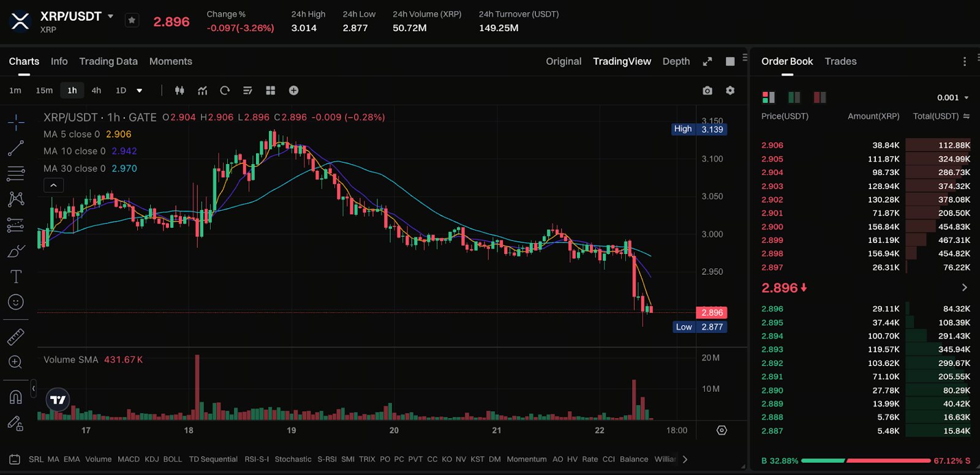The width and height of the screenshot is (980, 475).
Task: Open the price scale settings icon
Action: [722, 430]
